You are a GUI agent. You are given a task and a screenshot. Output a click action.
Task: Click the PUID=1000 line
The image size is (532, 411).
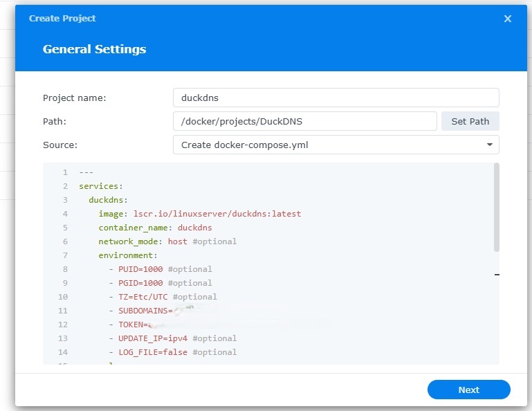coord(160,269)
